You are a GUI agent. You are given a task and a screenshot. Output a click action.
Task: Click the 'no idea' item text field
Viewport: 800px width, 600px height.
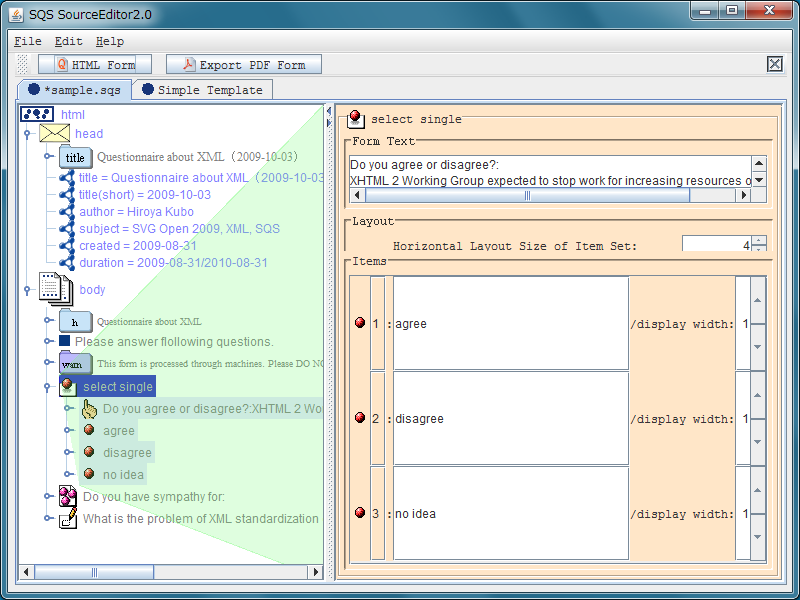tap(510, 513)
